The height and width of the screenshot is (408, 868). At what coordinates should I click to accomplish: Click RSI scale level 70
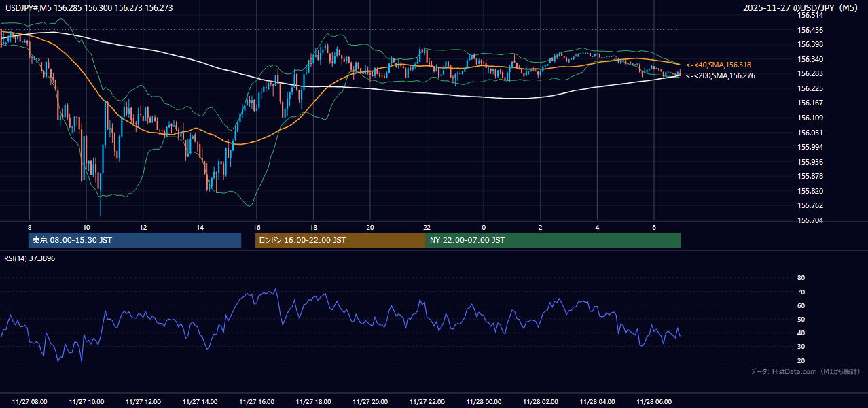coord(801,292)
